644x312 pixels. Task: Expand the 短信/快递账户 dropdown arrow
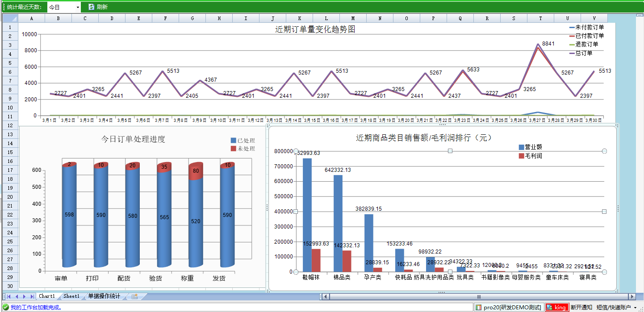pos(635,308)
